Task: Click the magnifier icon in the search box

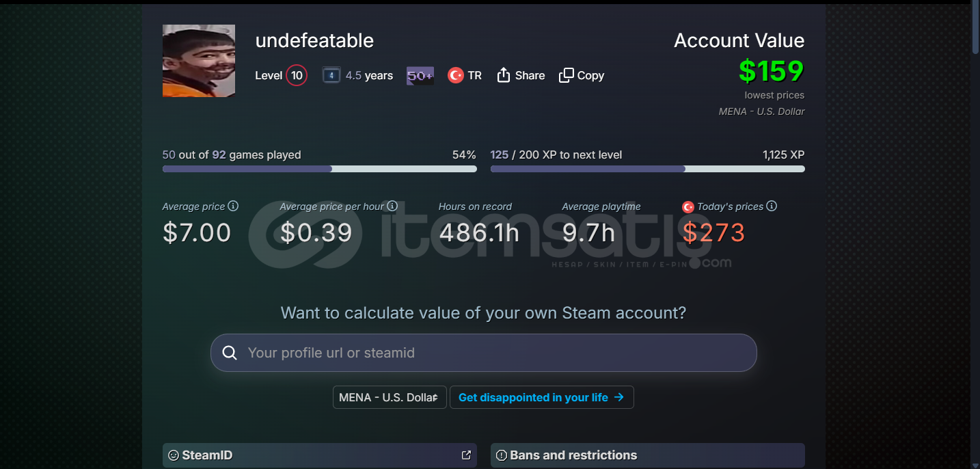Action: 230,353
